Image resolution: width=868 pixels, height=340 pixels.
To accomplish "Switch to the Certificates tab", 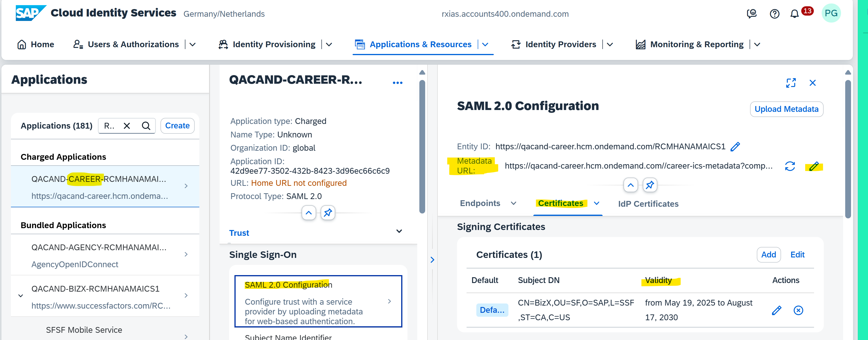I will click(560, 203).
